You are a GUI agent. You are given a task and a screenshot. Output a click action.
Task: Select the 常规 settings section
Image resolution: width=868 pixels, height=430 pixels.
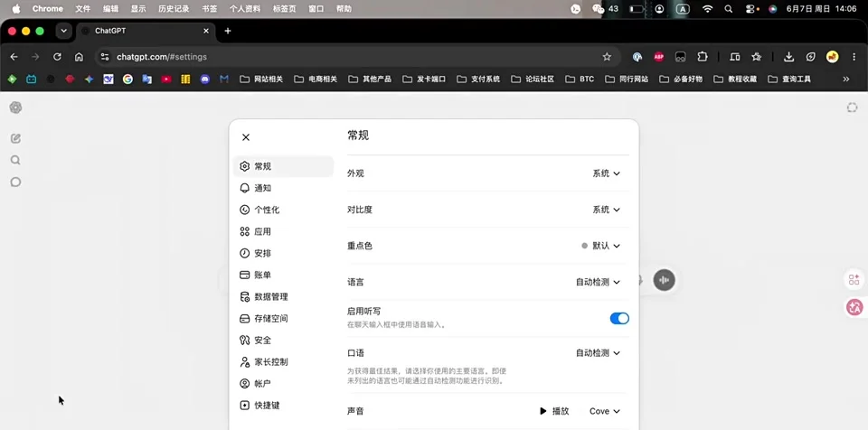[x=283, y=166]
